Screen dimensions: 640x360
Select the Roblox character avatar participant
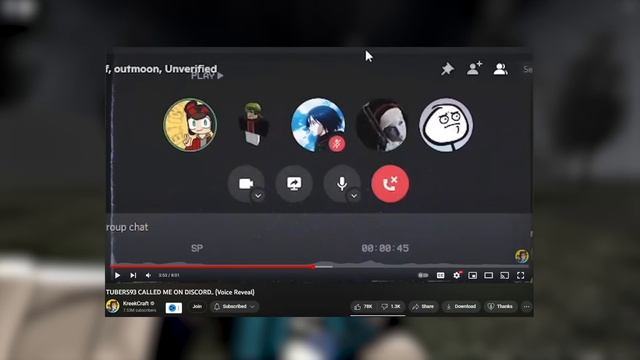click(x=253, y=125)
